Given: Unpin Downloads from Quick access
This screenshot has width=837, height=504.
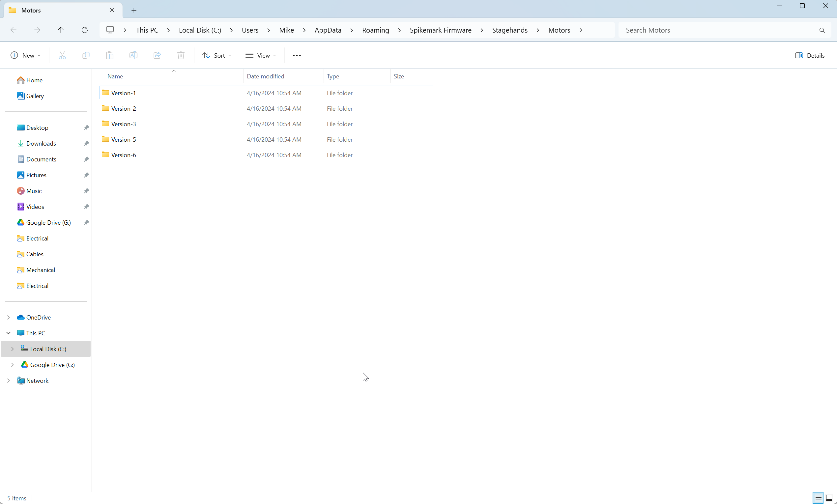Looking at the screenshot, I should click(86, 144).
